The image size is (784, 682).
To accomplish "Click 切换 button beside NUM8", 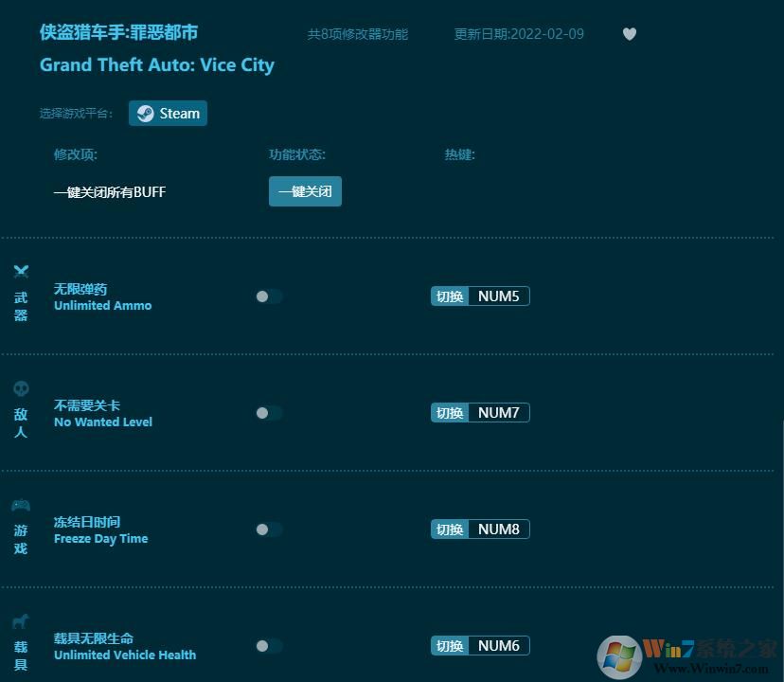I will pyautogui.click(x=450, y=529).
